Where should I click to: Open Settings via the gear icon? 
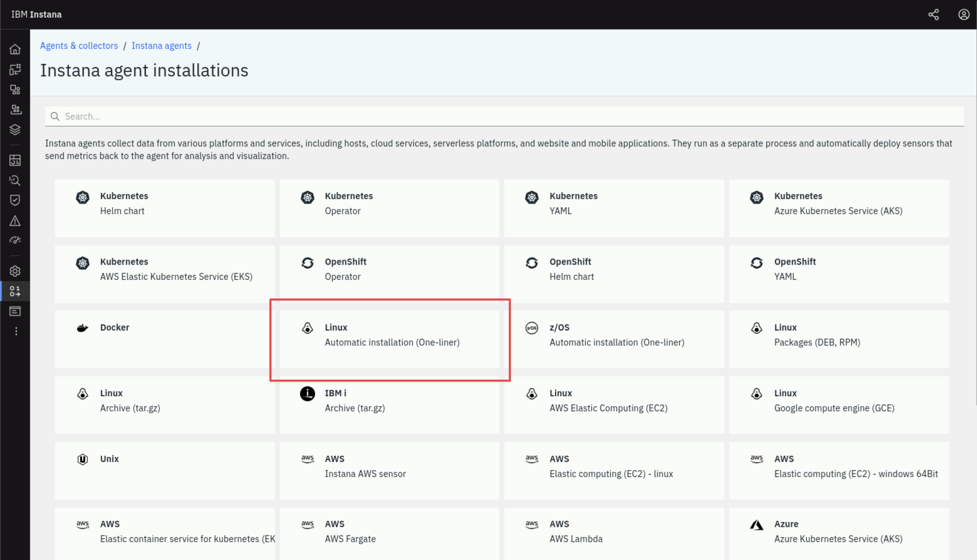[15, 271]
